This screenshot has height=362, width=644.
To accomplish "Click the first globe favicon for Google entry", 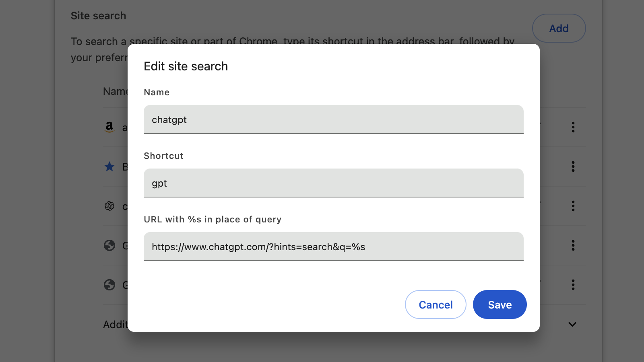I will pyautogui.click(x=109, y=246).
